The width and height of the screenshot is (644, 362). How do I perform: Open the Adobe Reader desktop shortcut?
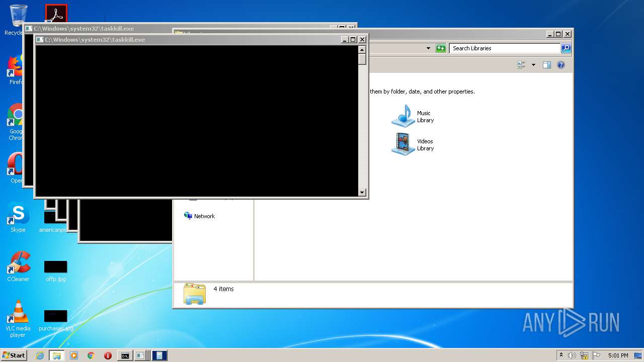pyautogui.click(x=56, y=14)
